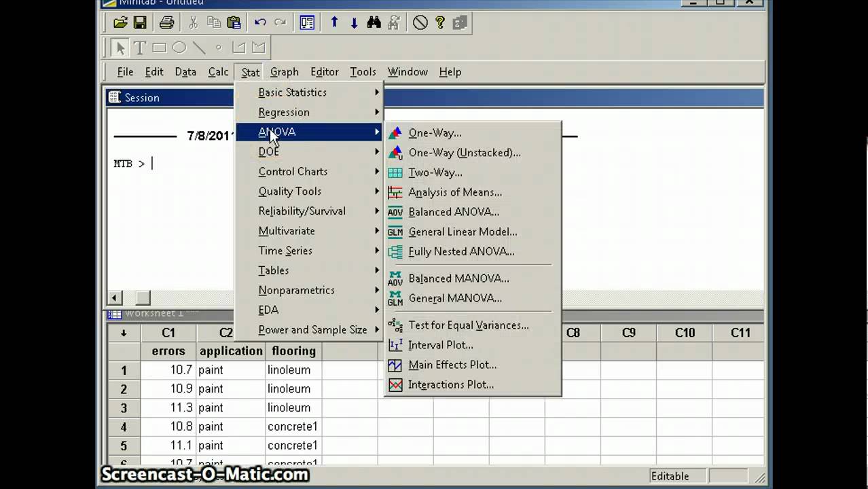Open the Graph menu
The height and width of the screenshot is (489, 868).
[284, 72]
